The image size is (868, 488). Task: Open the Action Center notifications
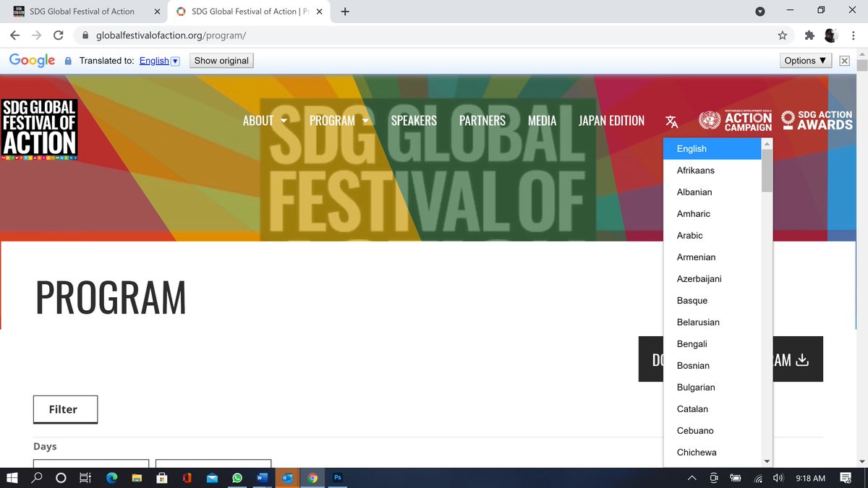846,478
